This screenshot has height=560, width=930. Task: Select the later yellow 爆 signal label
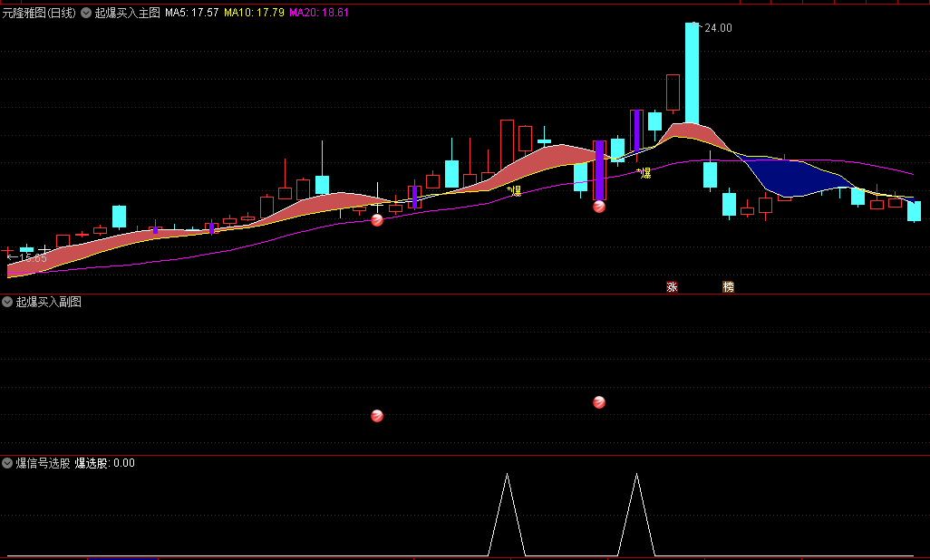[644, 173]
